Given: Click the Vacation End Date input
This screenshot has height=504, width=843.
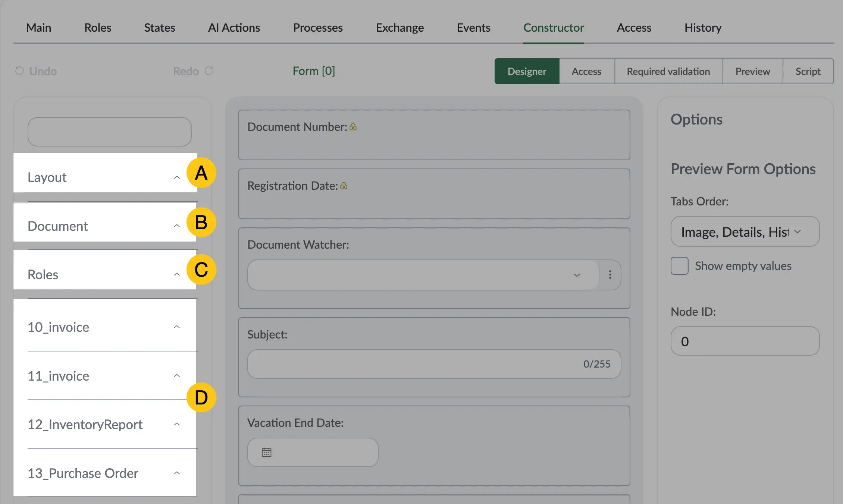Looking at the screenshot, I should click(x=313, y=452).
